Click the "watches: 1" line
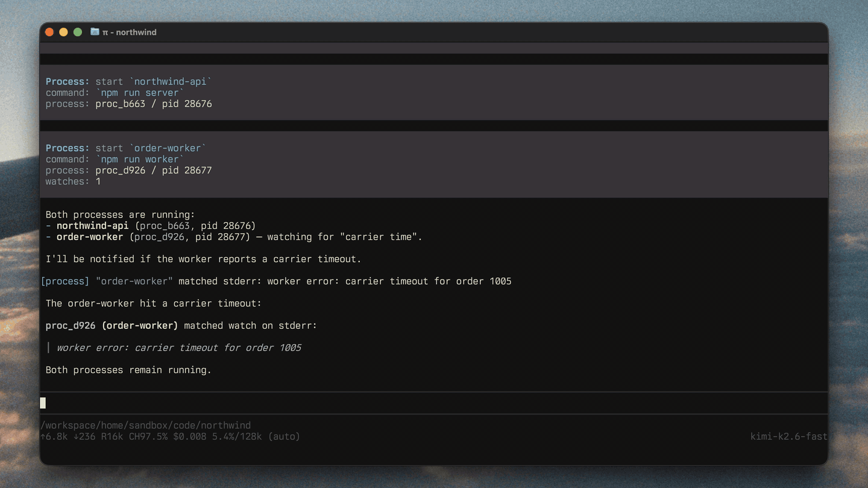The height and width of the screenshot is (488, 868). [73, 181]
